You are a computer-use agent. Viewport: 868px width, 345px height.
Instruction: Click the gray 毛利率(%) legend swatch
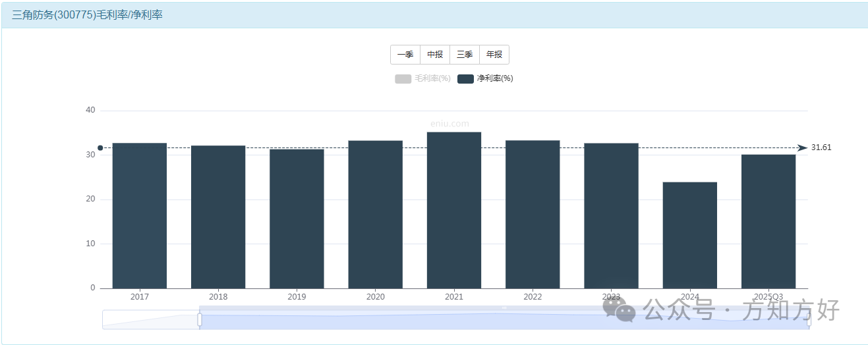(403, 79)
